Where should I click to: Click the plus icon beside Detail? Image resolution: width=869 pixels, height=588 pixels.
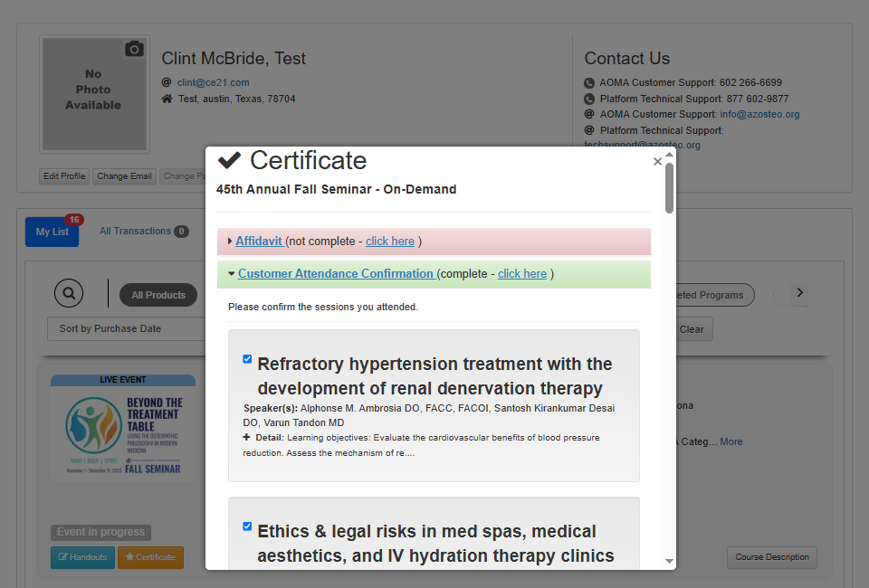(247, 437)
